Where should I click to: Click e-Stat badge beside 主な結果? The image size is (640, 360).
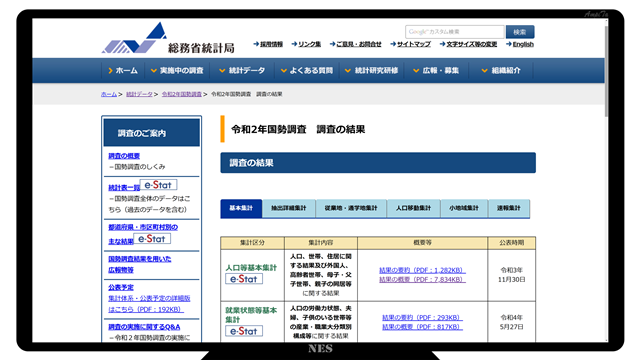click(152, 239)
